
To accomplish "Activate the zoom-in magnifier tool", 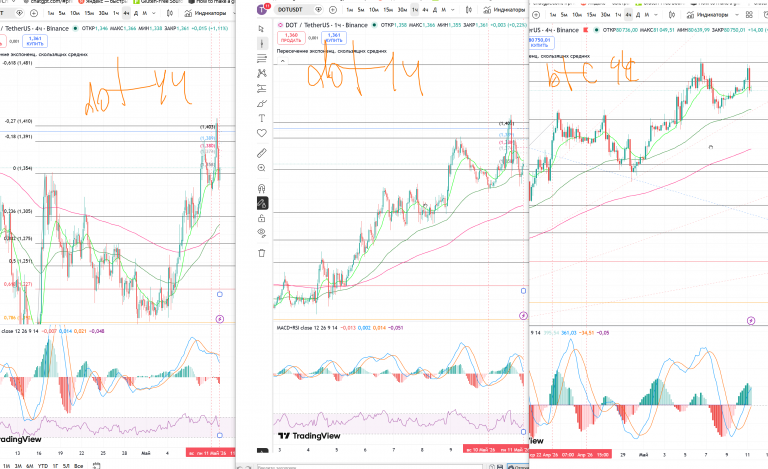I will click(x=262, y=168).
